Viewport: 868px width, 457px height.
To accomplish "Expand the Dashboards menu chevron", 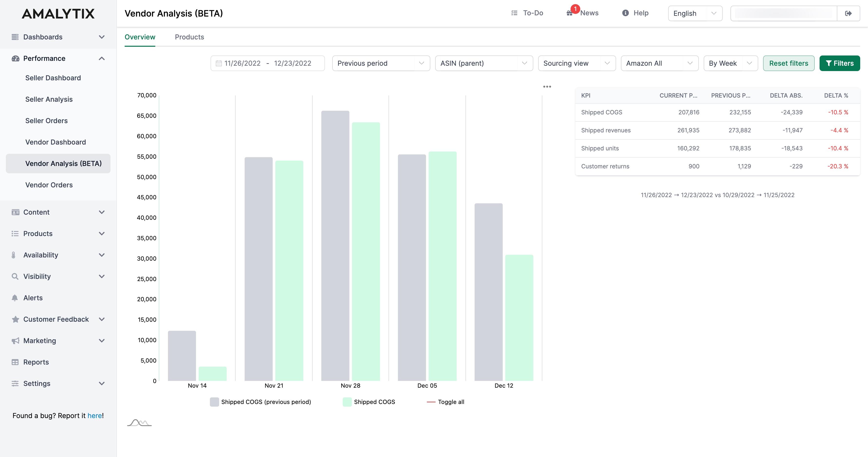I will (102, 37).
